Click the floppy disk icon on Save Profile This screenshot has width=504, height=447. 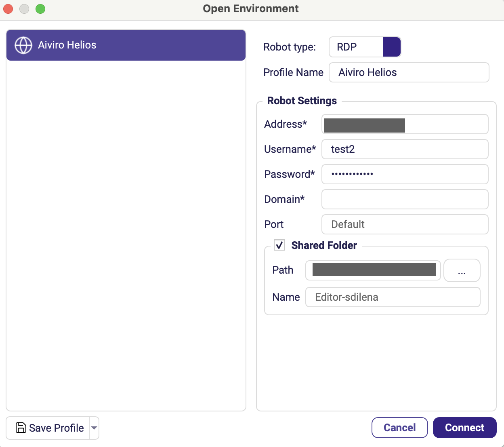21,428
